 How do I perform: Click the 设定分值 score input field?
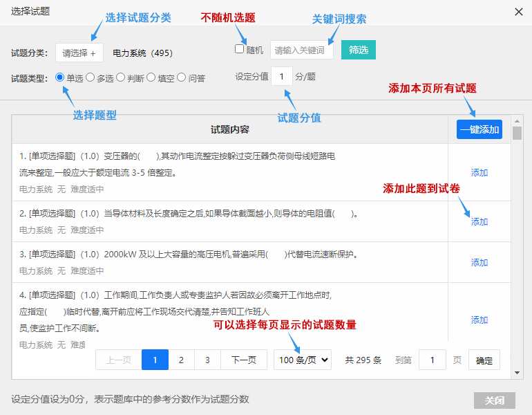point(282,76)
